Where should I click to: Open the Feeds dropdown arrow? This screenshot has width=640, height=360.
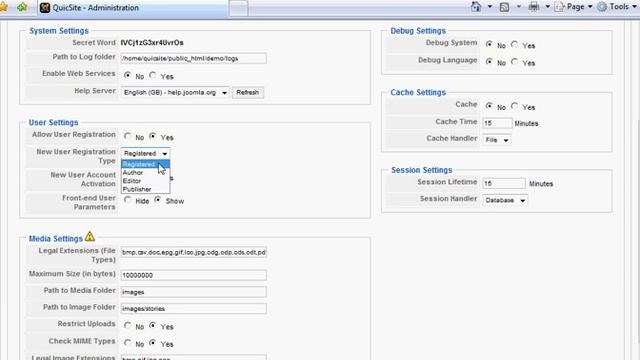pyautogui.click(x=518, y=7)
